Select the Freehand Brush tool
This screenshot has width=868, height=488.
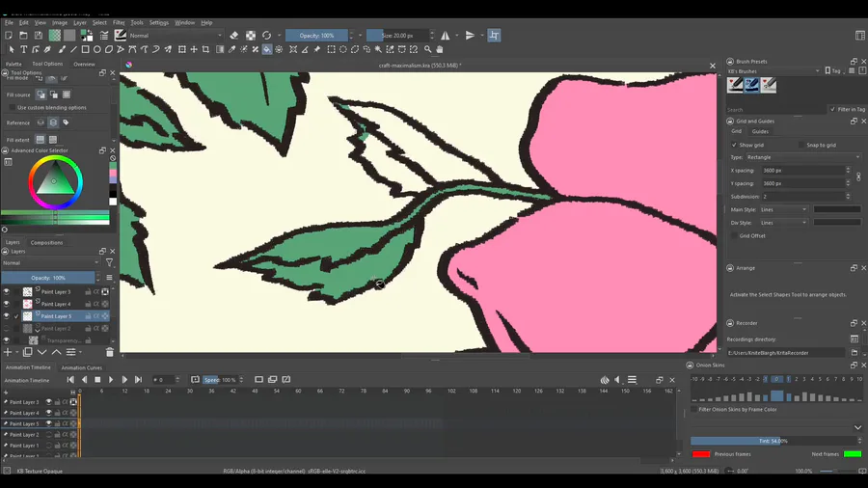pos(62,50)
